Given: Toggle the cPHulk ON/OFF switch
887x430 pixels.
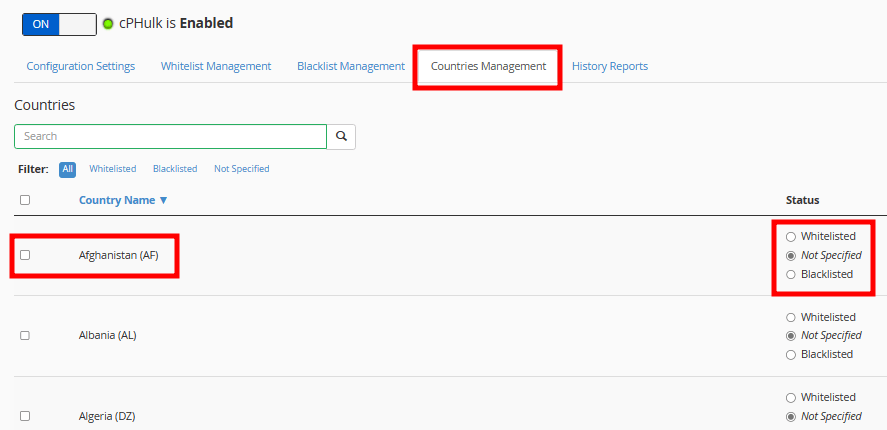Looking at the screenshot, I should tap(59, 24).
